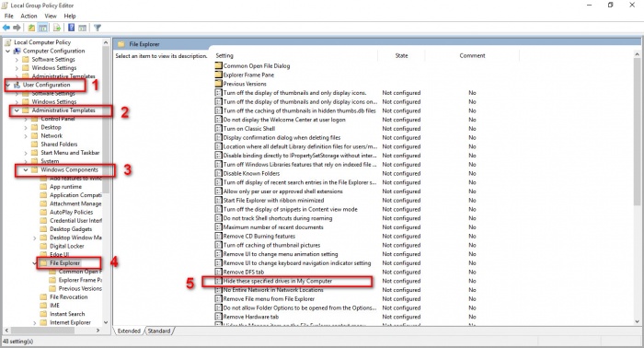The image size is (644, 348).
Task: Click the policy icon beside 'Remove DFS tab'
Action: (219, 272)
